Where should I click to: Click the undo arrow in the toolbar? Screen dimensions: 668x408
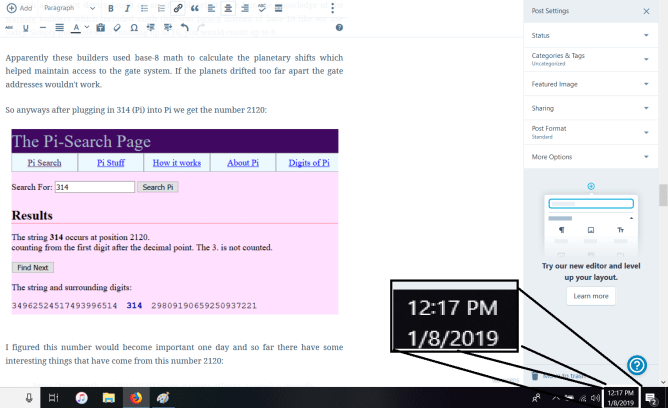point(184,27)
